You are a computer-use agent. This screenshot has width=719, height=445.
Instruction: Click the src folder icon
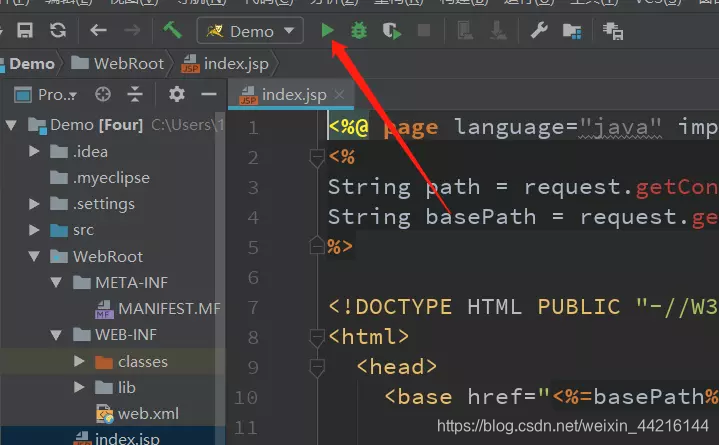pyautogui.click(x=59, y=230)
